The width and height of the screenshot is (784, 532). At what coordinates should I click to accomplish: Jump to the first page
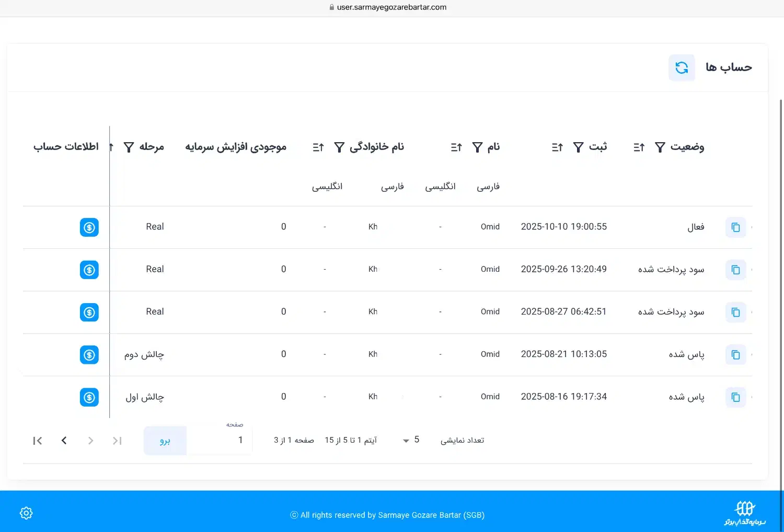[37, 440]
